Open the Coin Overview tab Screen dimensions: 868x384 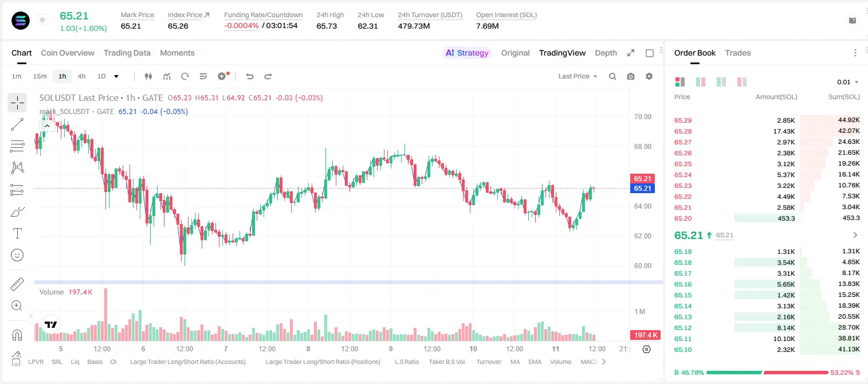coord(68,53)
